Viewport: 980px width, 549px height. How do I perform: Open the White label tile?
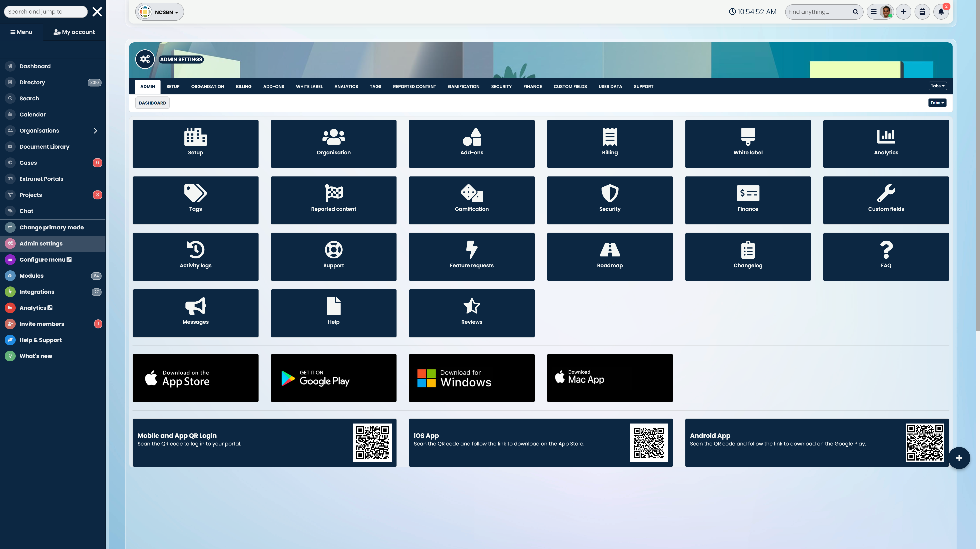pos(748,144)
